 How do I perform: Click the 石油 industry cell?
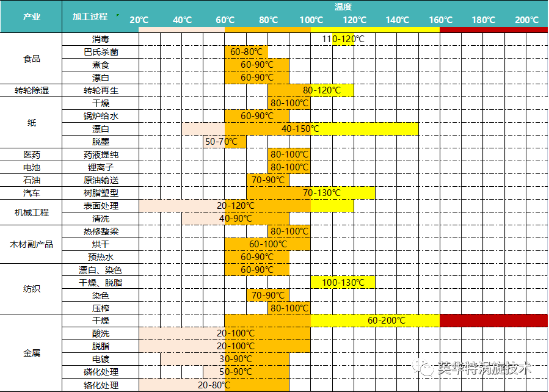(x=31, y=180)
